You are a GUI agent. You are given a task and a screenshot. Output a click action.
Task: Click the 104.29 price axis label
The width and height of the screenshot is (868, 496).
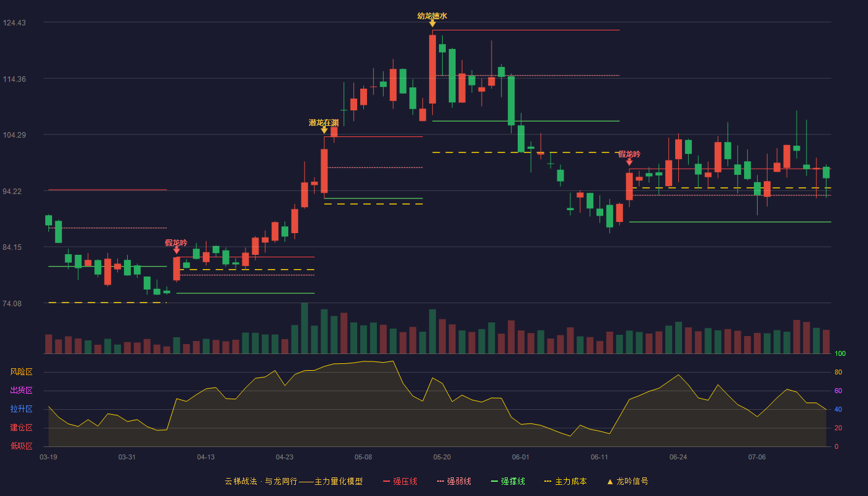(x=14, y=135)
